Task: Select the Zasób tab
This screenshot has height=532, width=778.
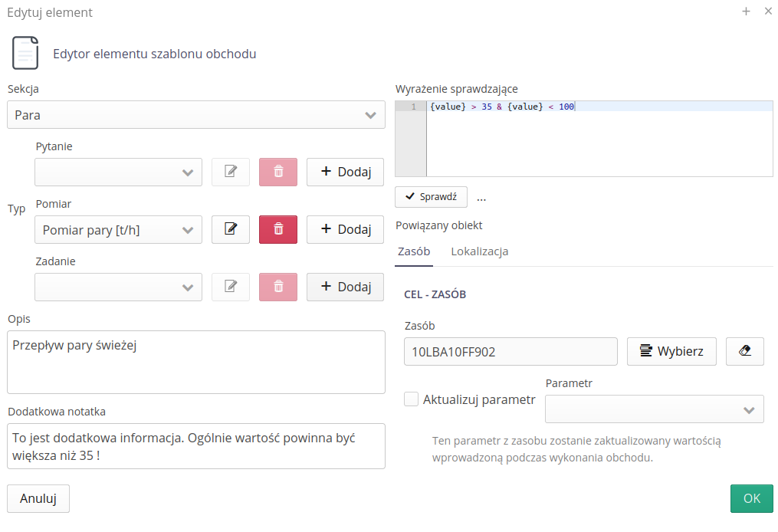Action: tap(414, 251)
